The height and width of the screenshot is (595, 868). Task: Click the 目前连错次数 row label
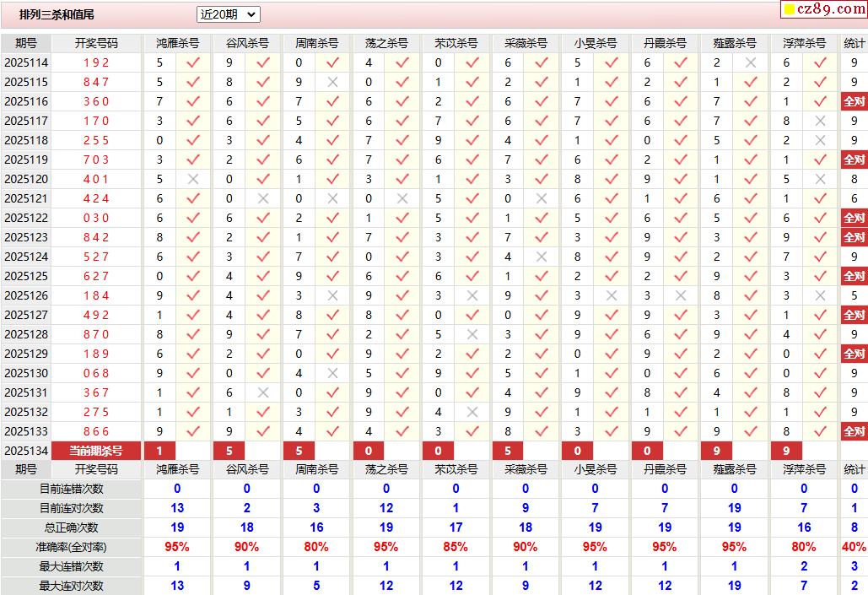(72, 489)
